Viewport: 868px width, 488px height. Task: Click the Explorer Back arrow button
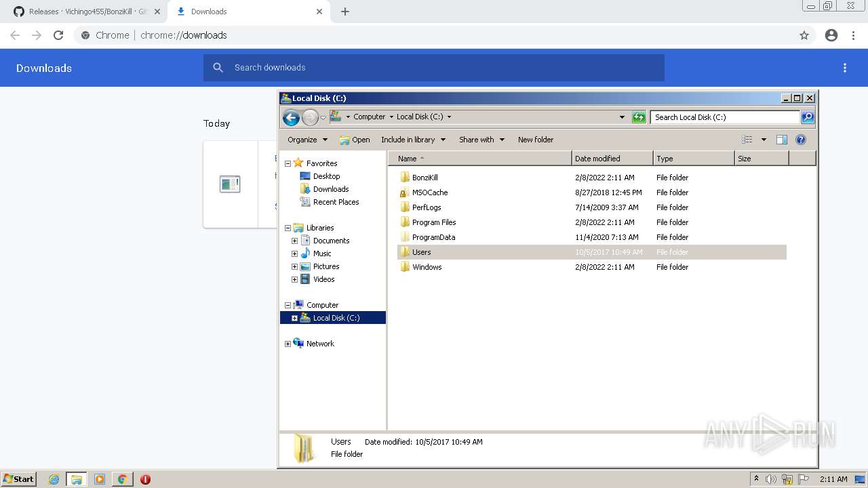click(x=291, y=117)
